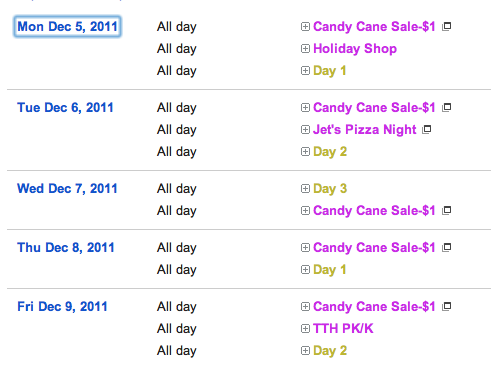Expand TTH PK/K event plus box
491x368 pixels.
pyautogui.click(x=305, y=329)
